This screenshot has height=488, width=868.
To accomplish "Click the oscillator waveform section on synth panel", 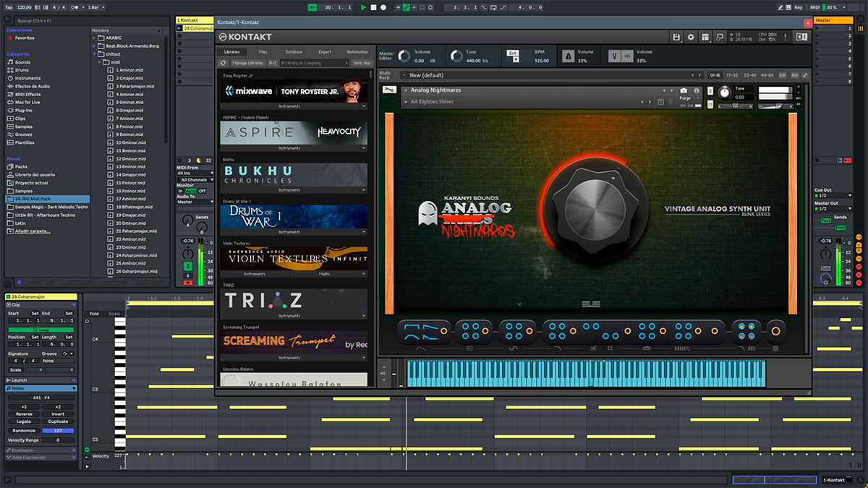I will [x=424, y=331].
